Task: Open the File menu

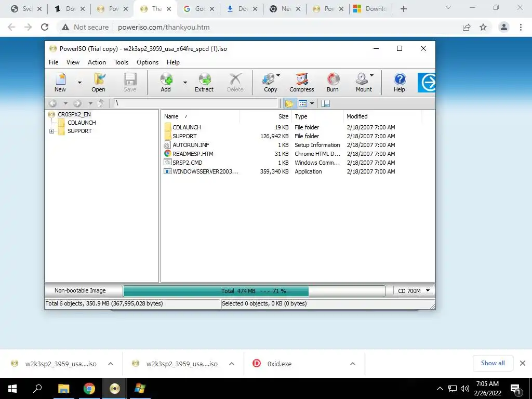Action: (x=54, y=62)
